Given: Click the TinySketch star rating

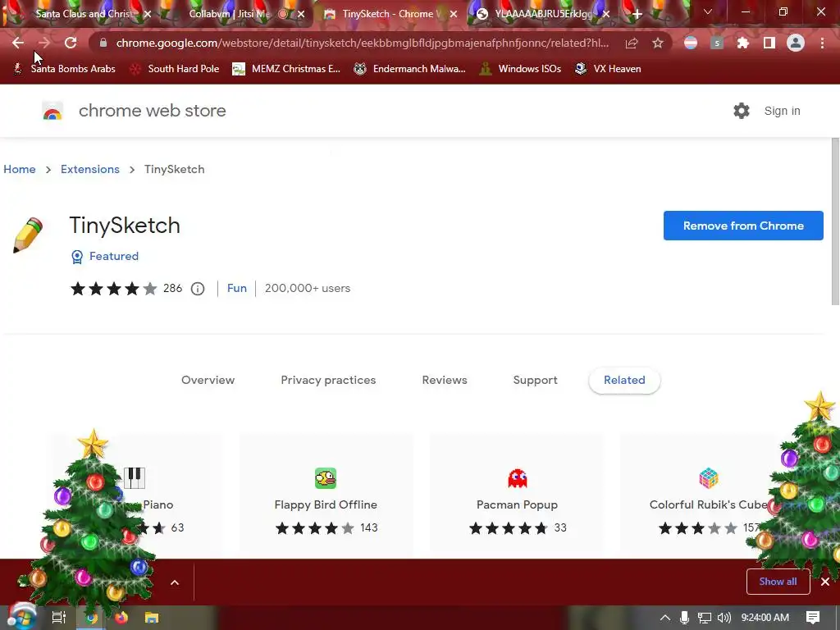Looking at the screenshot, I should [113, 289].
